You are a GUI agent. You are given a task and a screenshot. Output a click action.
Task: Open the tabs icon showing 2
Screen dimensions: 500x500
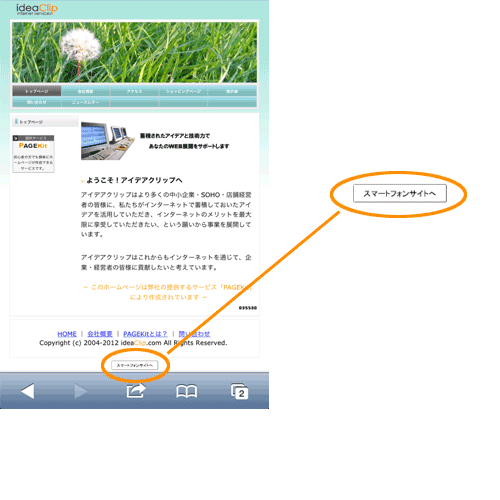point(240,391)
